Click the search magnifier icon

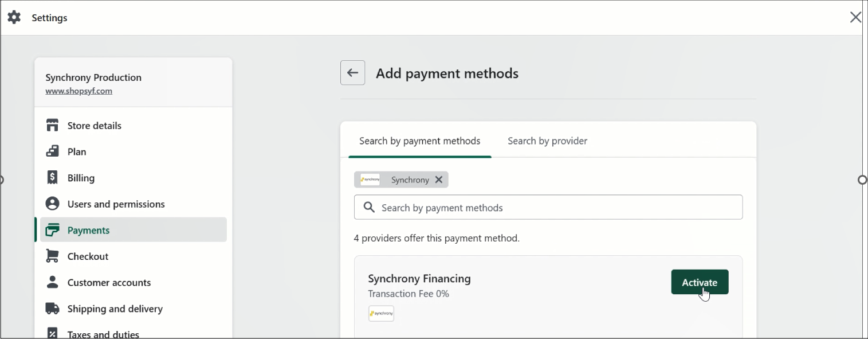(x=370, y=207)
